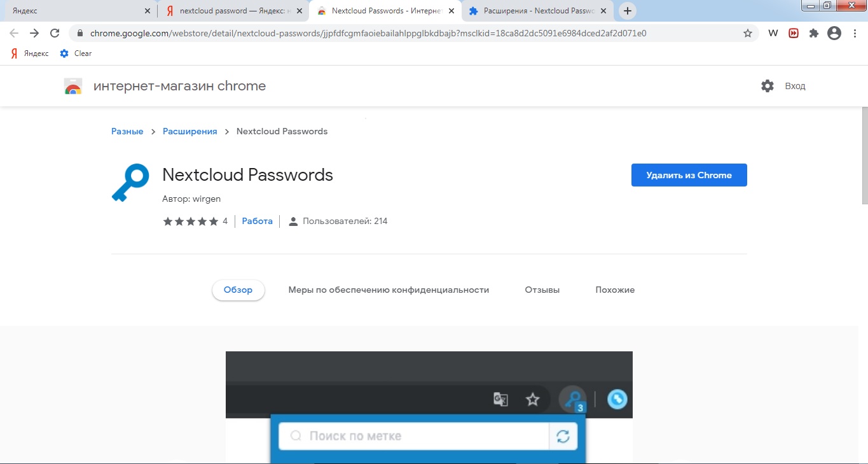Image resolution: width=868 pixels, height=464 pixels.
Task: Click the red extension icon in toolbar
Action: [794, 33]
